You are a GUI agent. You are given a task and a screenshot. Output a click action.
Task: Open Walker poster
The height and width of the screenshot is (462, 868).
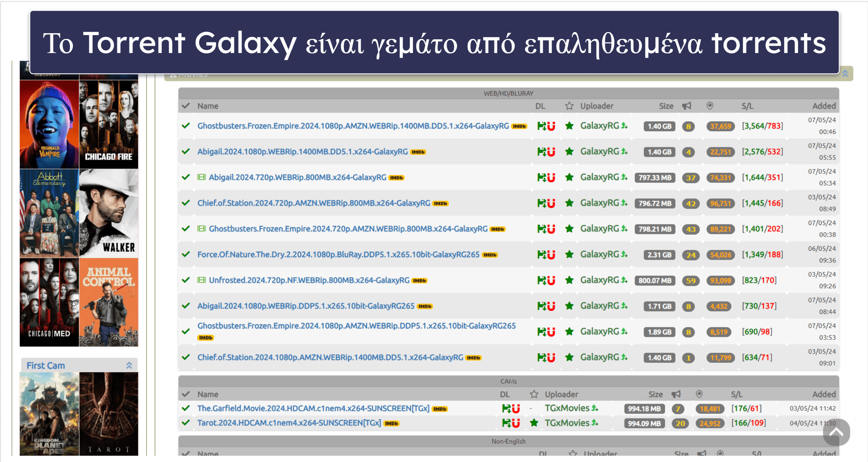point(109,213)
